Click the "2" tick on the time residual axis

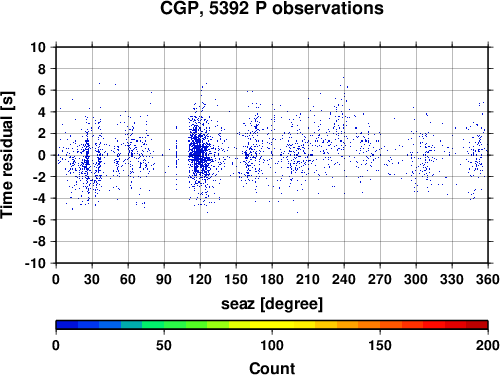click(x=42, y=134)
